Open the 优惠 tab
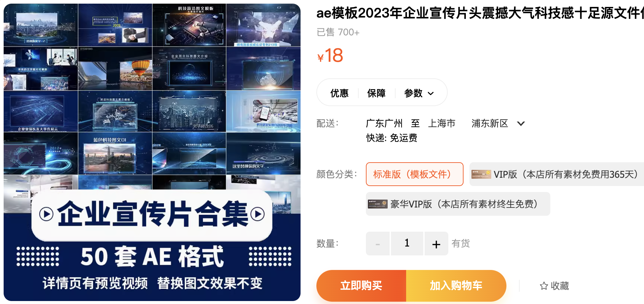Image resolution: width=644 pixels, height=304 pixels. 339,93
